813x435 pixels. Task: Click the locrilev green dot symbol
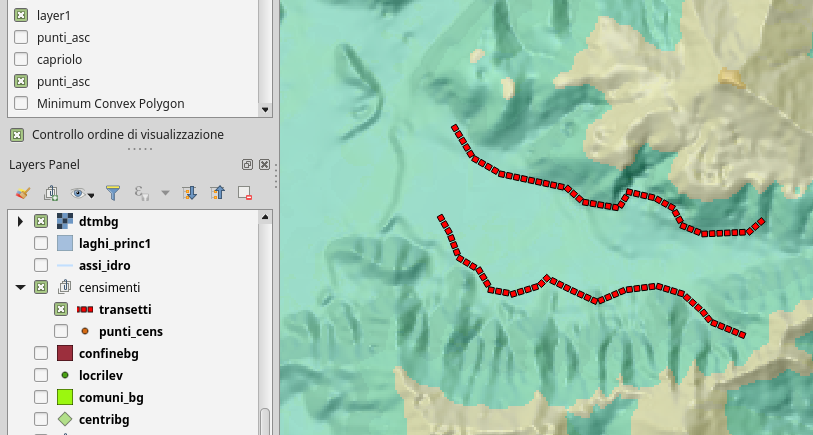point(65,375)
